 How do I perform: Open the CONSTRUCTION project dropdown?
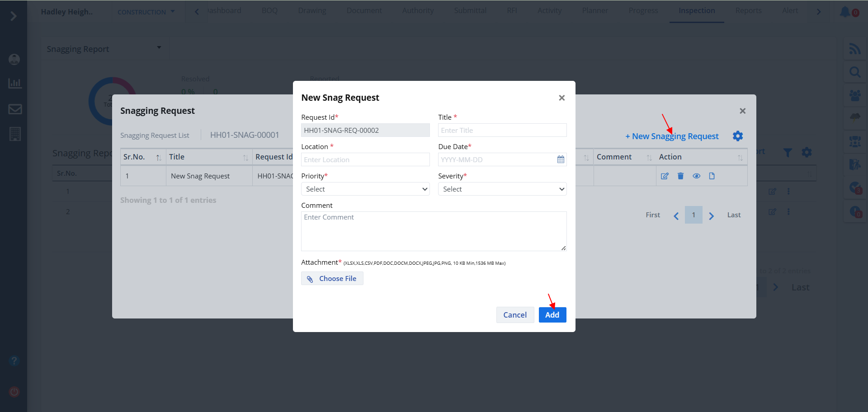pos(146,12)
